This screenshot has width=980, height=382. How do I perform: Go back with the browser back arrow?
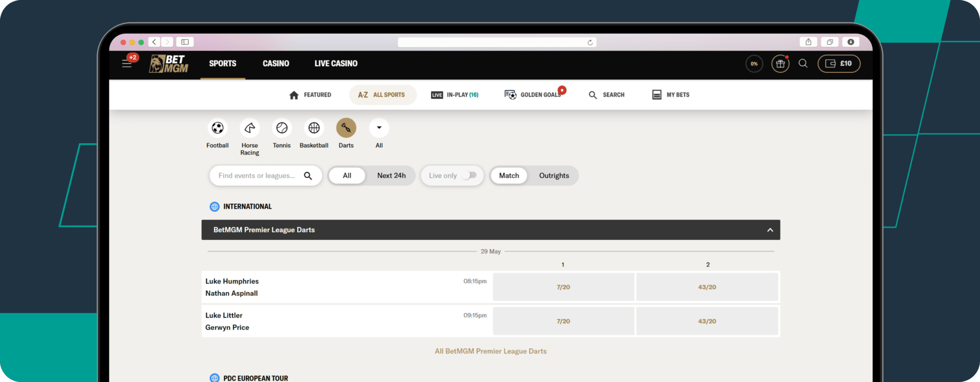point(154,42)
